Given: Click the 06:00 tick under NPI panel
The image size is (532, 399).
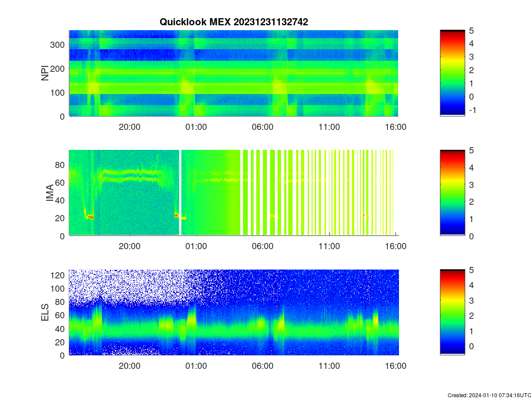Looking at the screenshot, I should (x=262, y=127).
